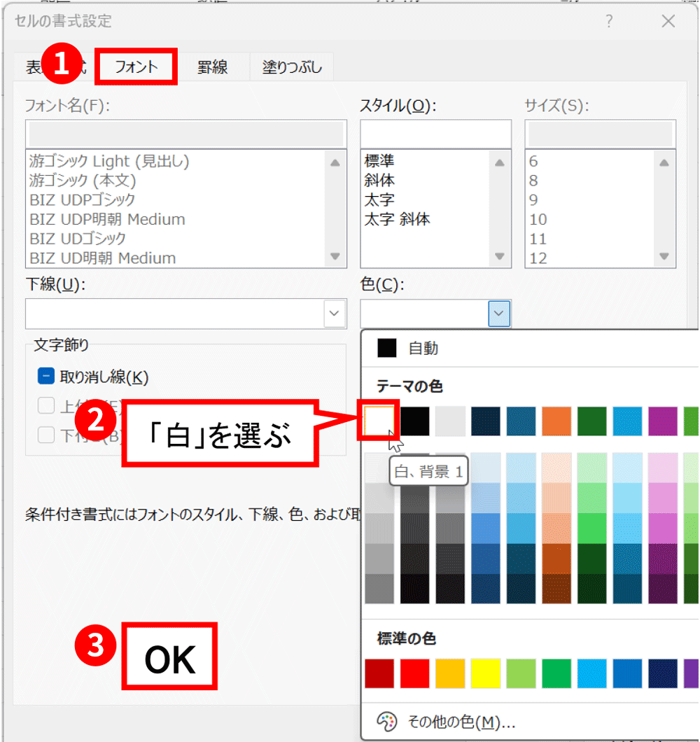Open the 色(C) color dropdown
The image size is (700, 742).
500,314
